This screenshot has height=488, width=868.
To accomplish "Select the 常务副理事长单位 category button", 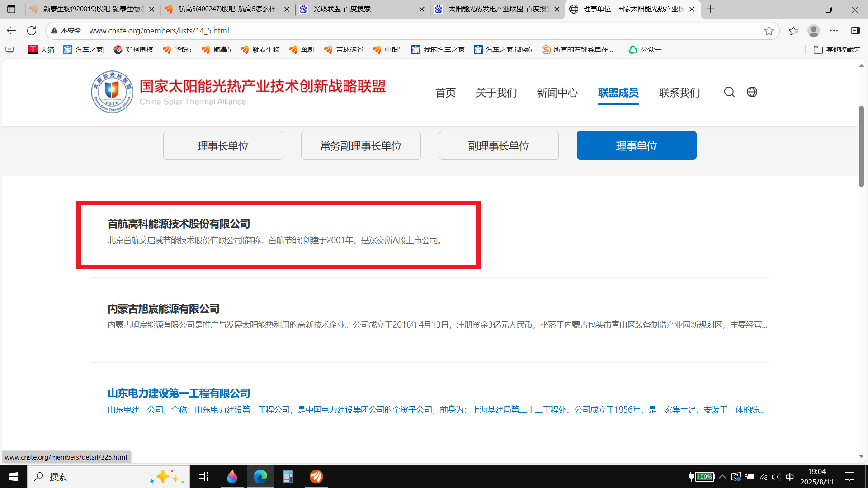I will click(361, 145).
